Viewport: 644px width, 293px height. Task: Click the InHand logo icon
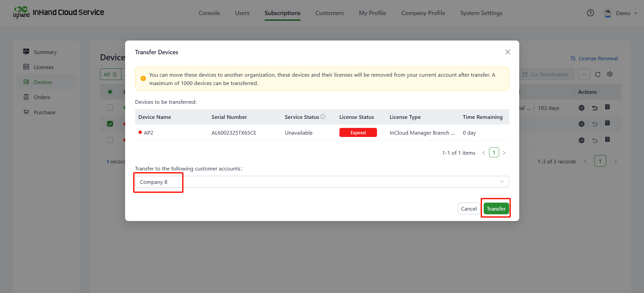[x=21, y=13]
